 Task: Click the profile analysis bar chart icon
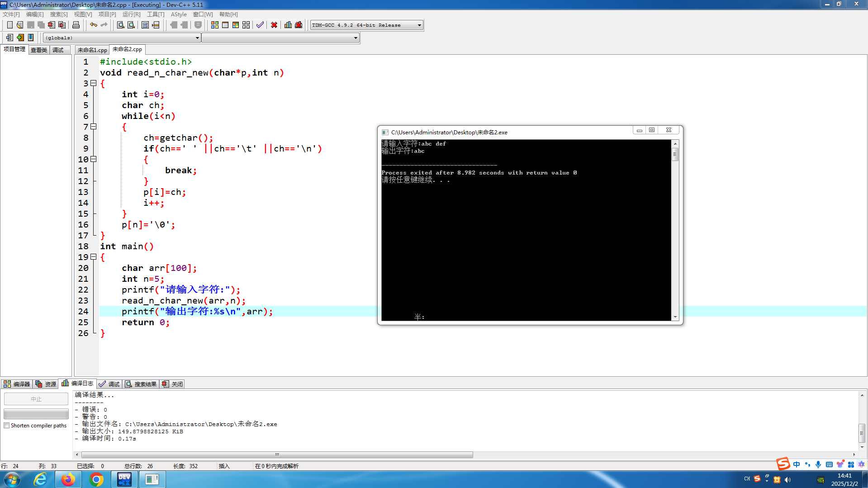click(288, 25)
